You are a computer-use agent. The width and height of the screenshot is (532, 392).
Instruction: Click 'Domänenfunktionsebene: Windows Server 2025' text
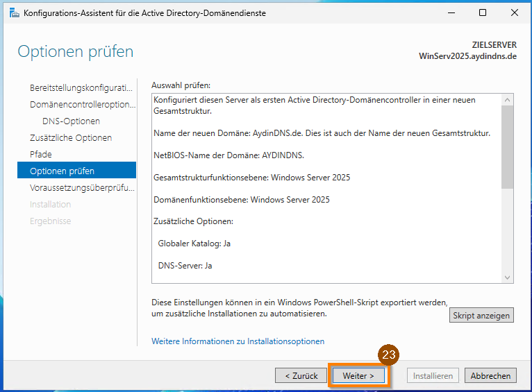tap(242, 200)
